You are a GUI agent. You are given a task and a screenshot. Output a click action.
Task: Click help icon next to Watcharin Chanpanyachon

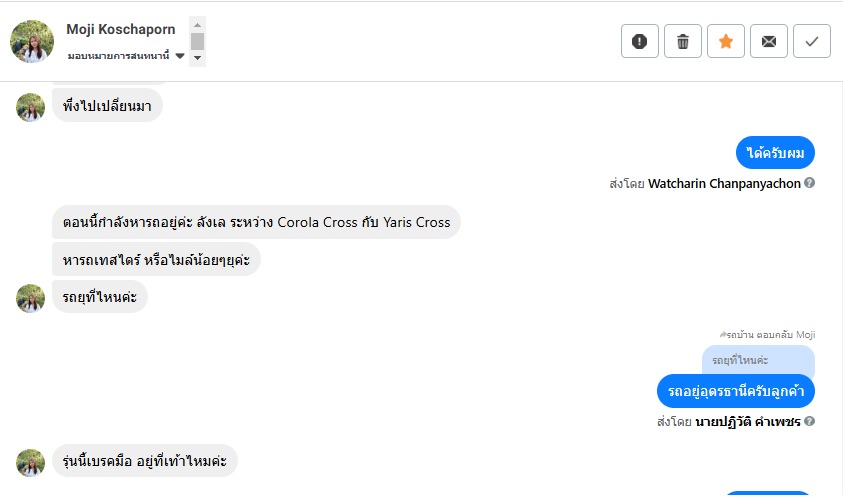tap(809, 183)
